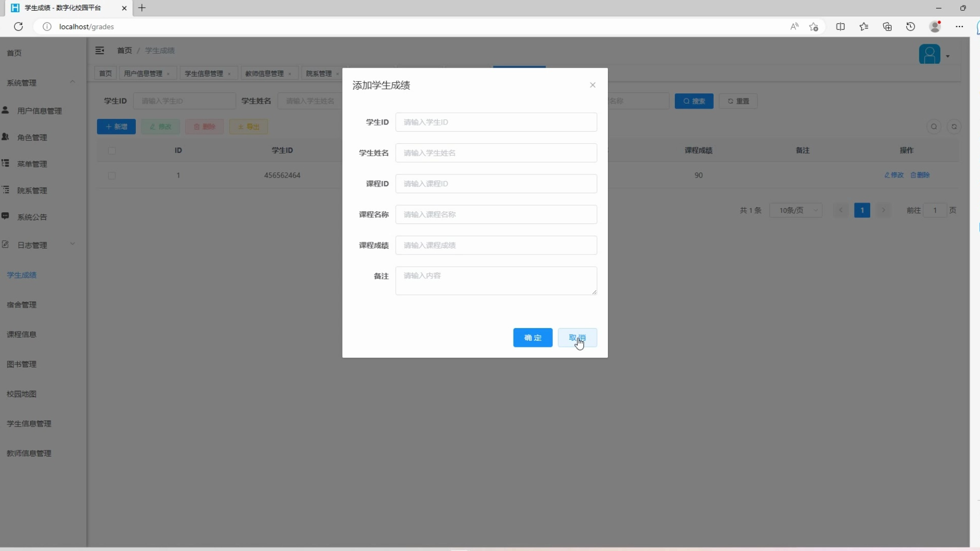This screenshot has width=980, height=551.
Task: Confirm with the 确定 button
Action: tap(533, 338)
